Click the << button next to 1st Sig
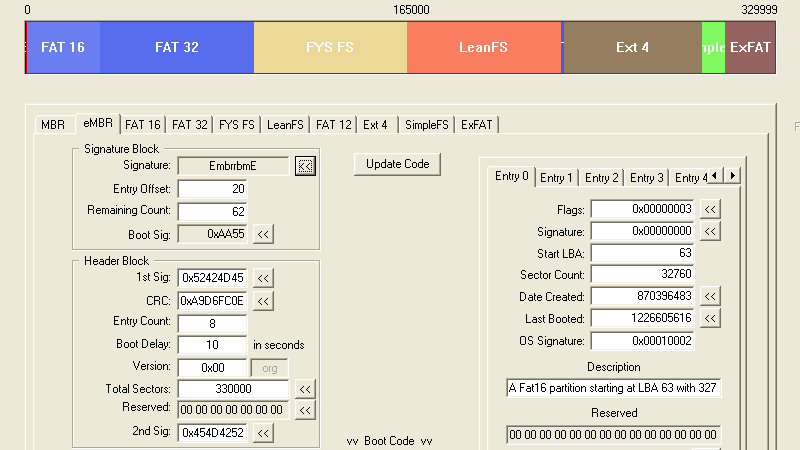The height and width of the screenshot is (450, 800). (x=263, y=278)
